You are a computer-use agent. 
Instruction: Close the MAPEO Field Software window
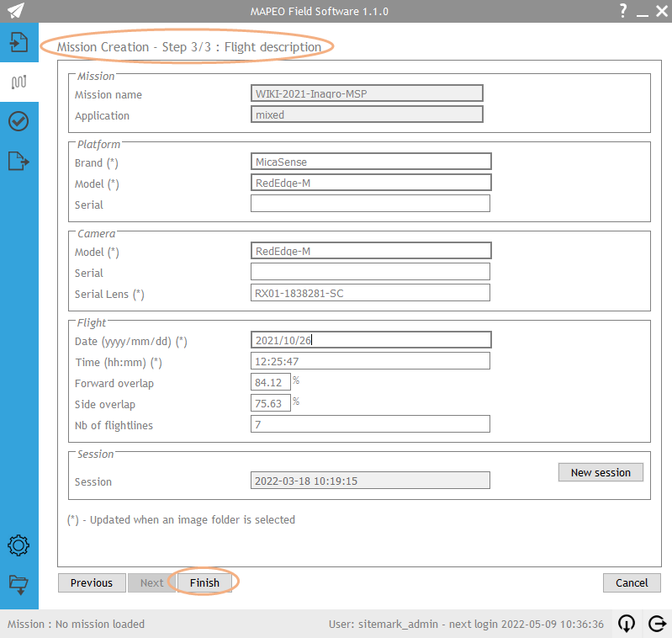pyautogui.click(x=662, y=11)
